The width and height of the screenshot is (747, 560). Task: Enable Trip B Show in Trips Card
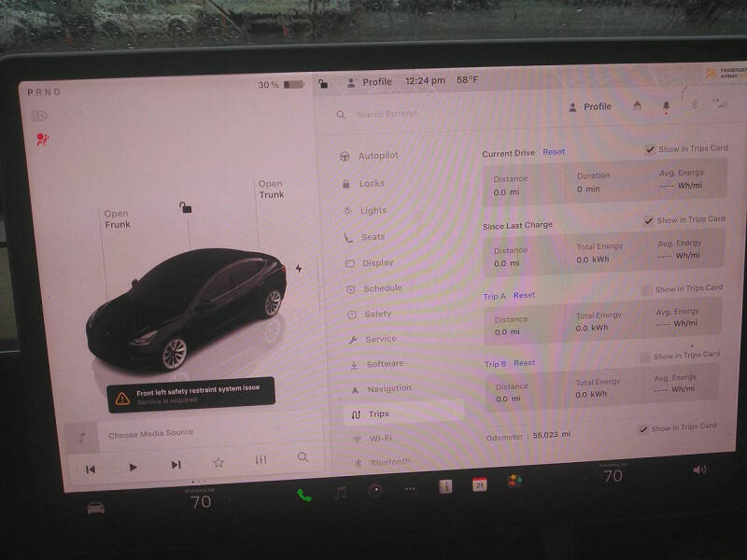(x=644, y=357)
